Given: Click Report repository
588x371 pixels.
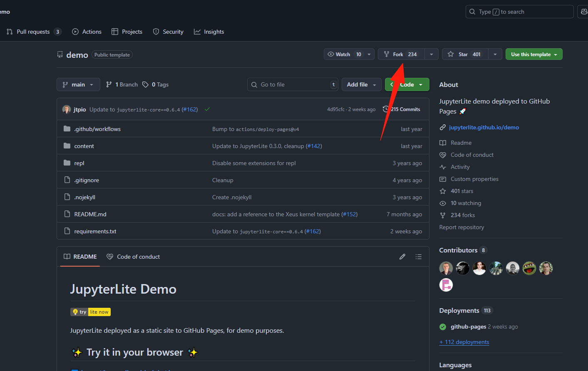Looking at the screenshot, I should coord(461,227).
